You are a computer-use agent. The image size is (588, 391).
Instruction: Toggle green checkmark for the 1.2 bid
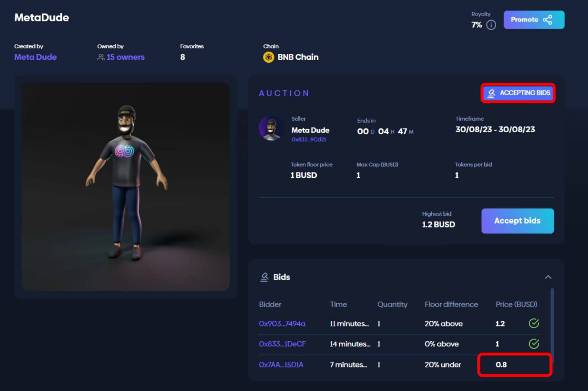point(534,323)
